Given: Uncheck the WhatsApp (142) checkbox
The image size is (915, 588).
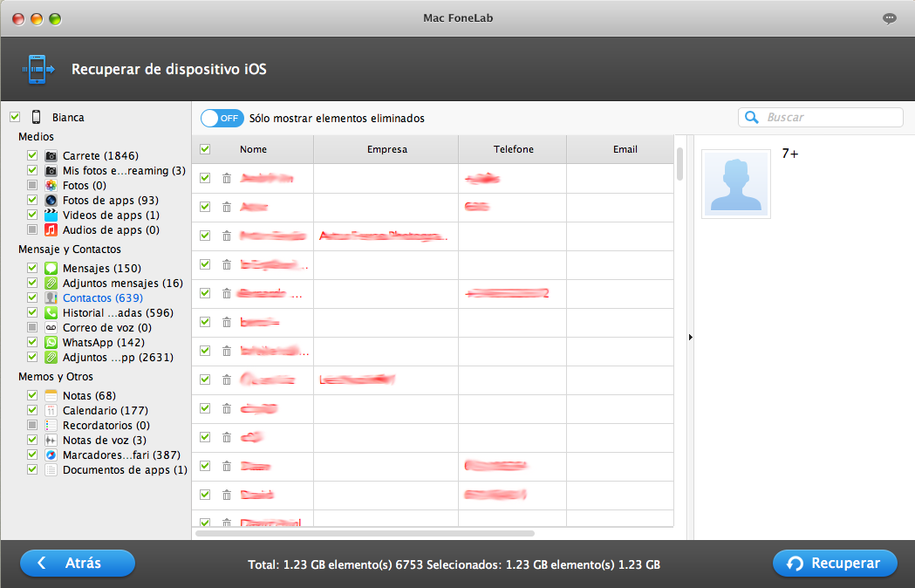Looking at the screenshot, I should [32, 342].
